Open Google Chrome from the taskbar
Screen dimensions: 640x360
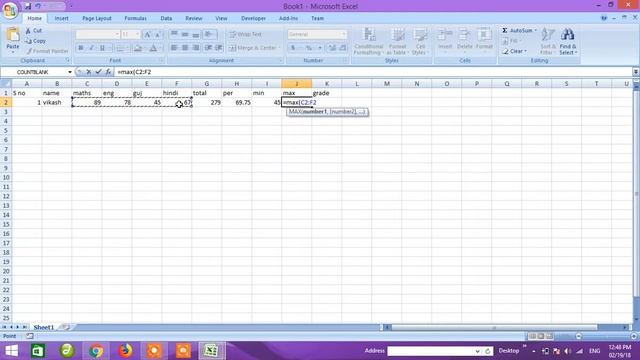[x=96, y=351]
